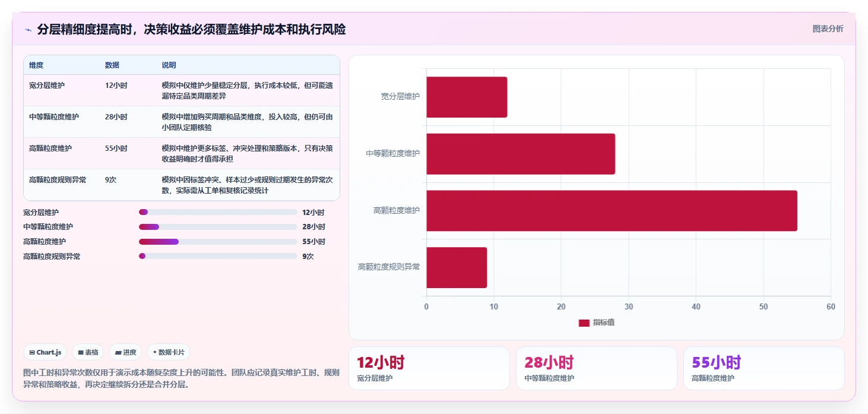Screen dimensions: 868x414
Task: Click 高颗粒度规则异常 cell in the table
Action: [x=58, y=180]
